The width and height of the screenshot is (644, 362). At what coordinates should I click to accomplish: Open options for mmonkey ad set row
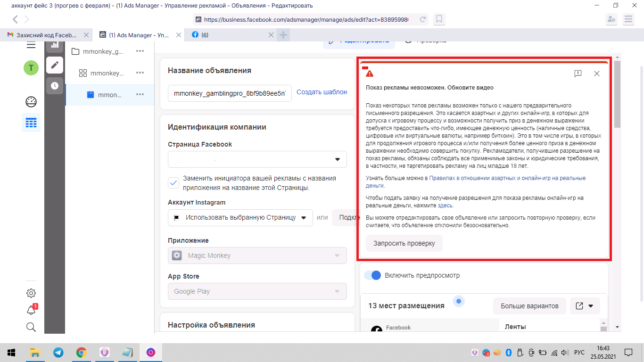(x=140, y=73)
